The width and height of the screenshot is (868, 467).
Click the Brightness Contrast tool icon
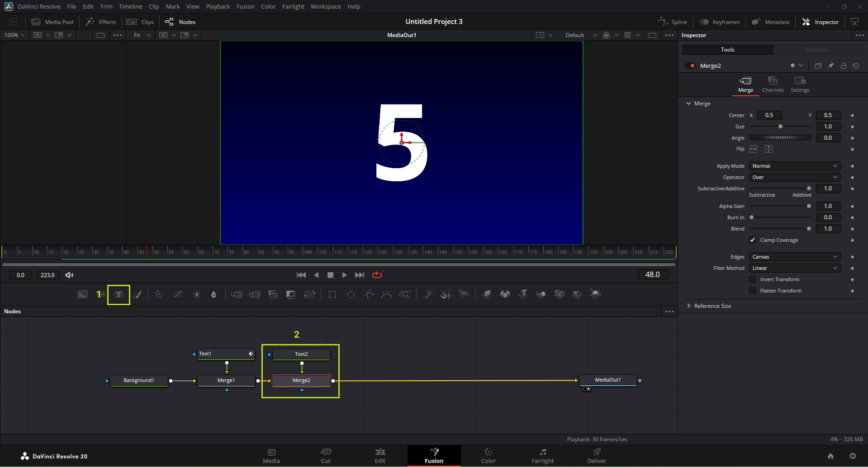pyautogui.click(x=196, y=295)
